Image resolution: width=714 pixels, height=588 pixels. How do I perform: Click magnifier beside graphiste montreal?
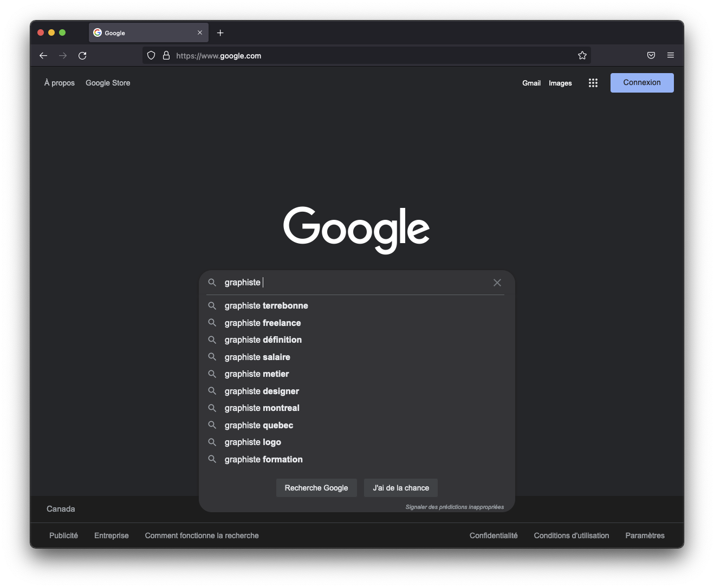pos(212,408)
